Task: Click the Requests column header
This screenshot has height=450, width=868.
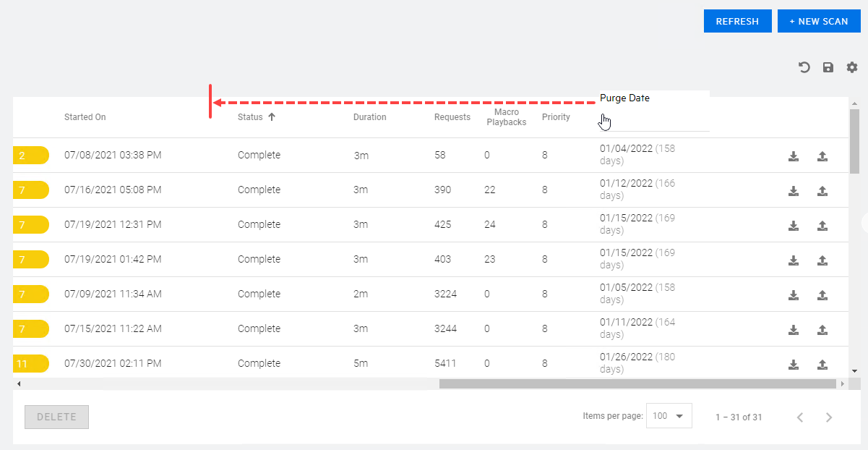Action: (x=452, y=117)
